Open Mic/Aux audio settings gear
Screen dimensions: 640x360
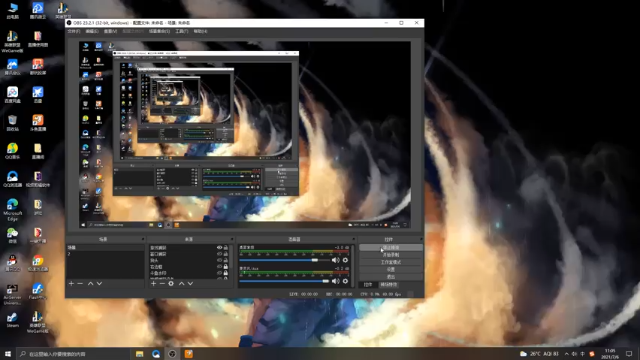pyautogui.click(x=345, y=281)
